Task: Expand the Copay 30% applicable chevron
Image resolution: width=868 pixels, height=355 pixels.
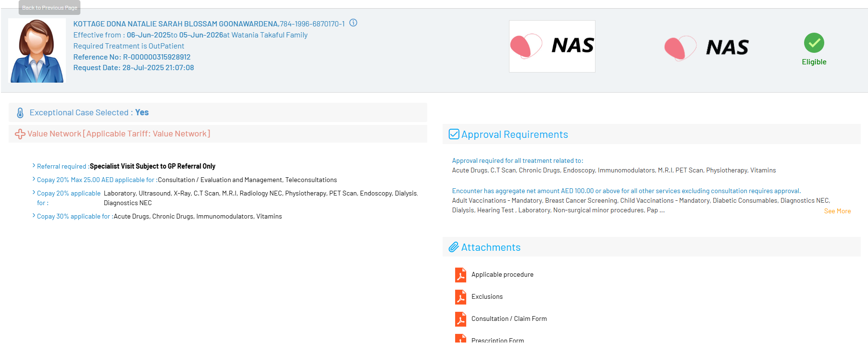Action: coord(34,216)
